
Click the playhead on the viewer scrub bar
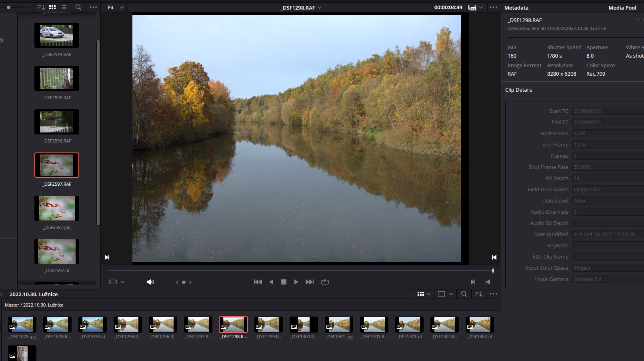pos(493,271)
